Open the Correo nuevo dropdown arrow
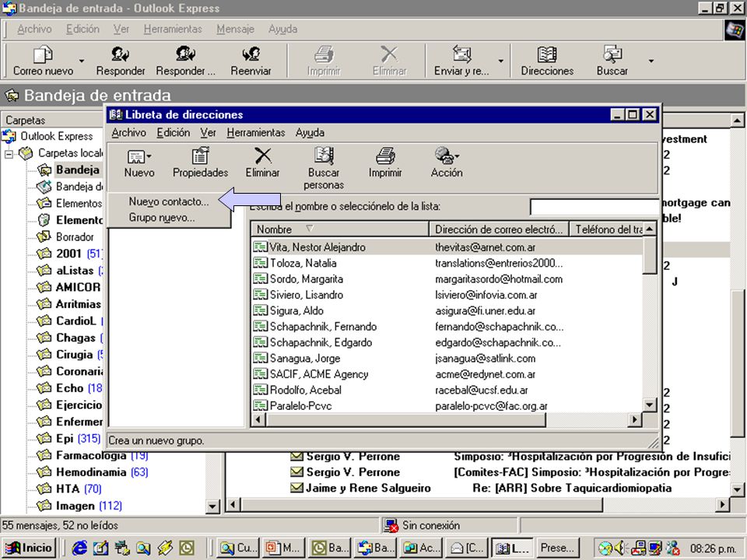This screenshot has width=747, height=560. [x=82, y=61]
